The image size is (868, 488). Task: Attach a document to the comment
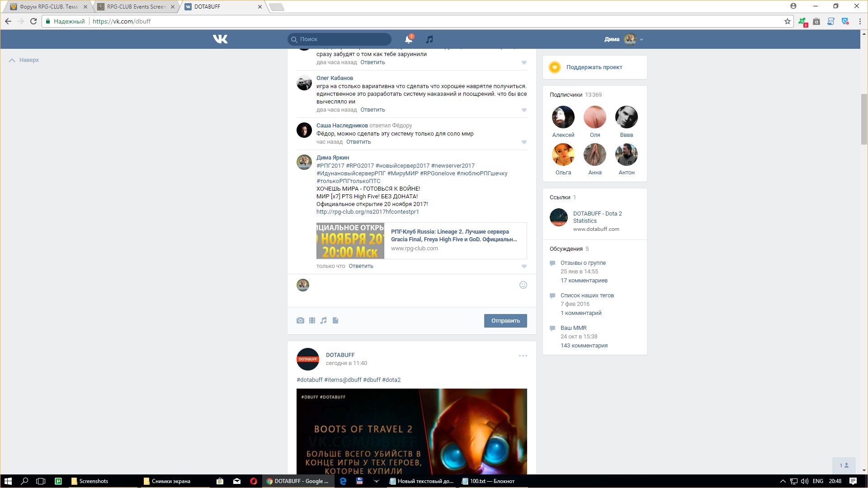tap(335, 320)
